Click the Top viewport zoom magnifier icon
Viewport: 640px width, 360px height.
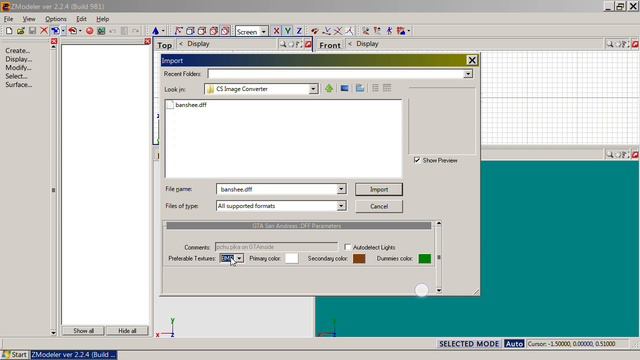point(283,44)
